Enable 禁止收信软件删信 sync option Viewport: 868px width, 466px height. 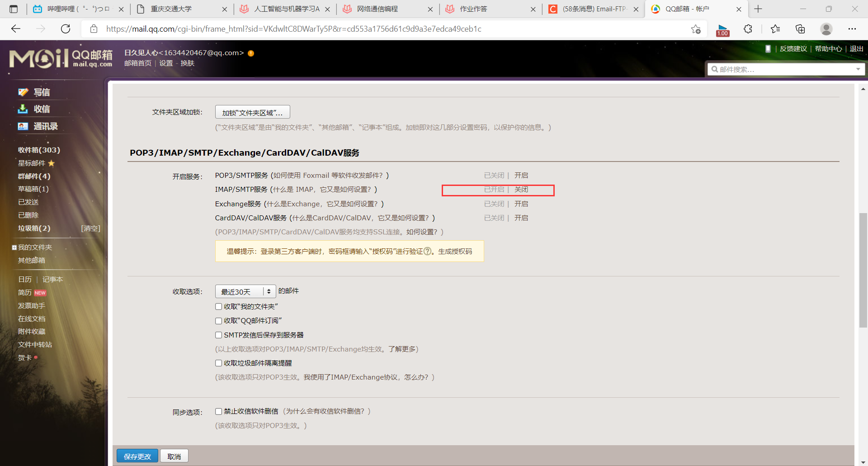[219, 411]
